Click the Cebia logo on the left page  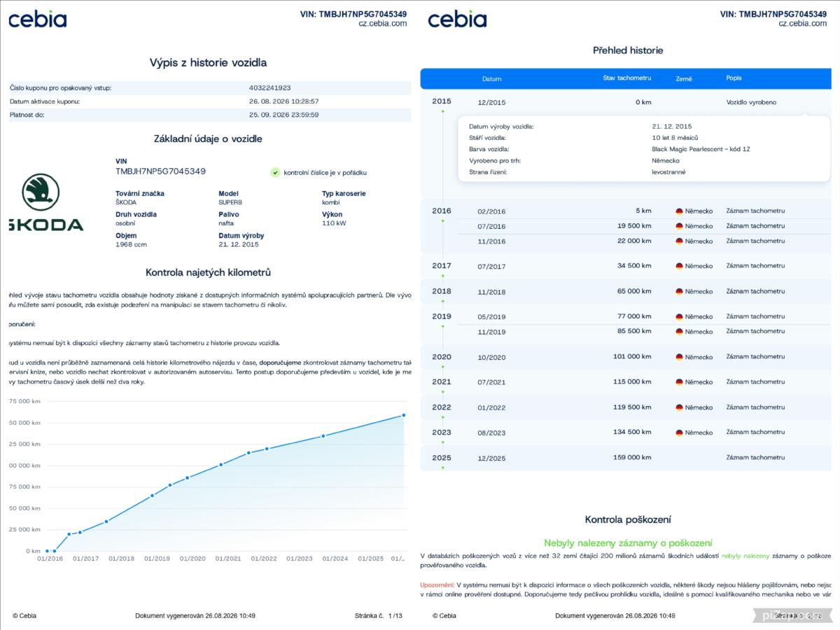38,20
